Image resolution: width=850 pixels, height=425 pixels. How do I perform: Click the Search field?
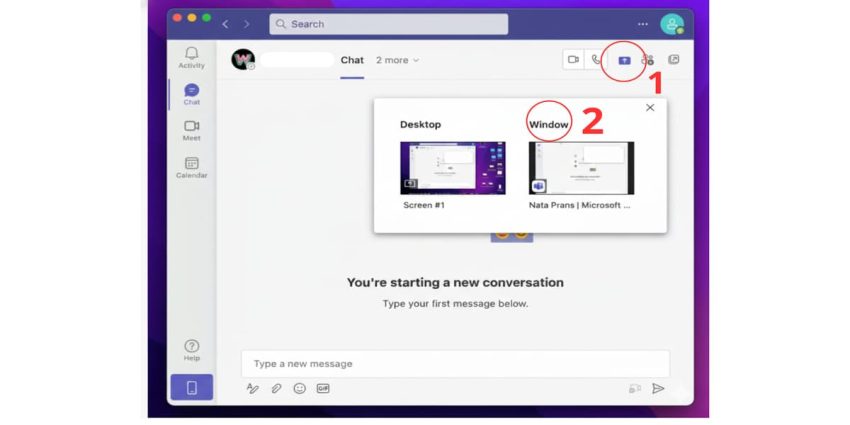click(388, 24)
